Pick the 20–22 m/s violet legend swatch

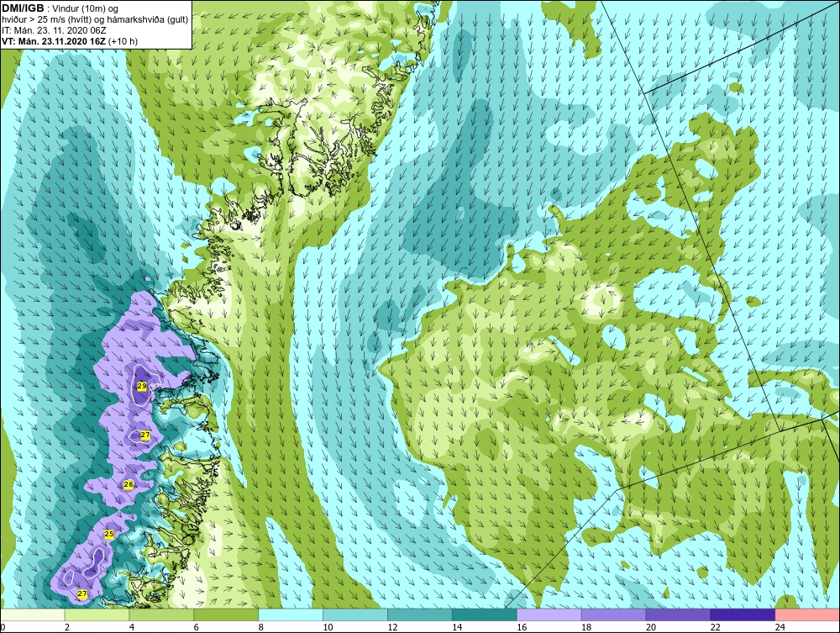(x=678, y=615)
